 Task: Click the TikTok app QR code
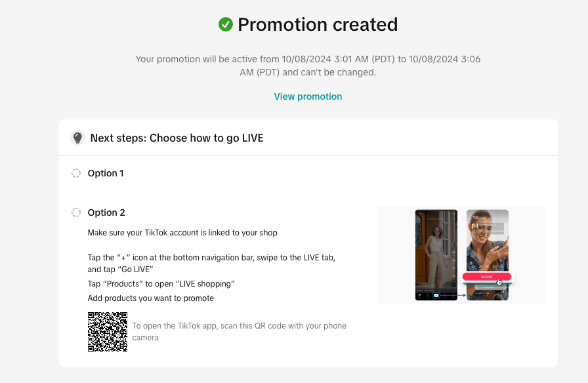coord(108,332)
